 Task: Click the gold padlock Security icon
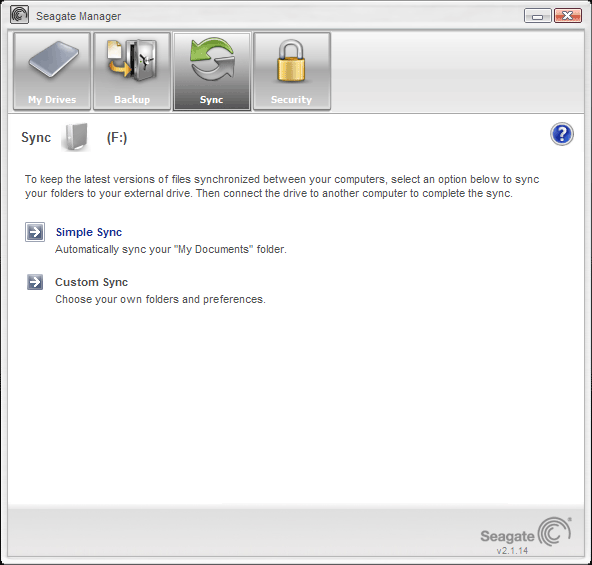click(x=291, y=60)
